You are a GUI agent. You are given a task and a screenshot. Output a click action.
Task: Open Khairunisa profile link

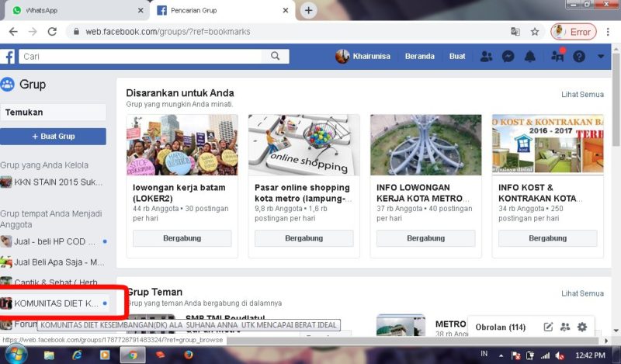(363, 56)
